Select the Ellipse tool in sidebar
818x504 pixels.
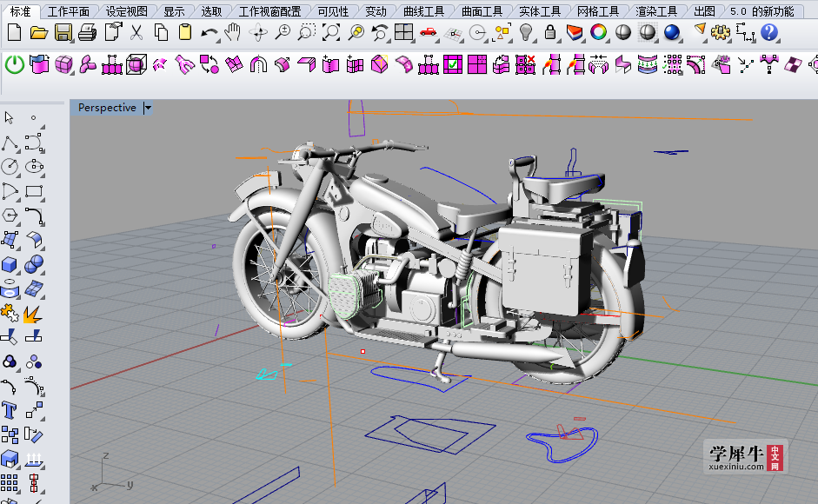[x=35, y=167]
